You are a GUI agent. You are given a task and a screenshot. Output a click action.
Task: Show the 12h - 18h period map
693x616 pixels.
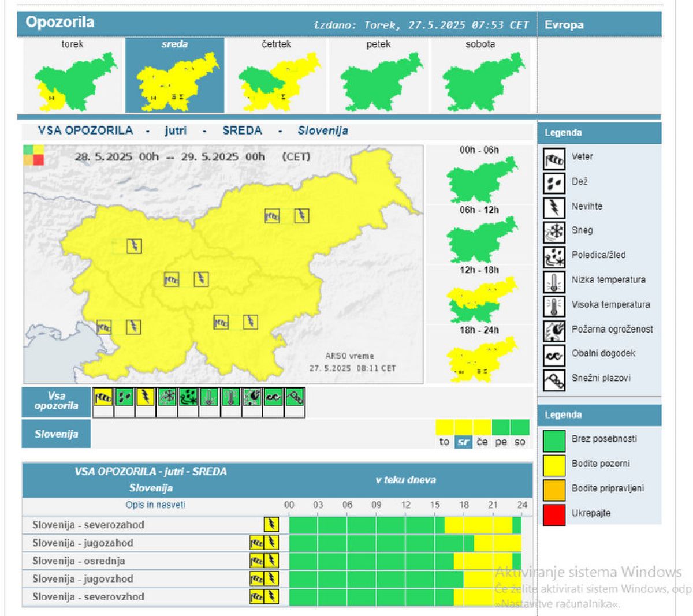coord(480,294)
